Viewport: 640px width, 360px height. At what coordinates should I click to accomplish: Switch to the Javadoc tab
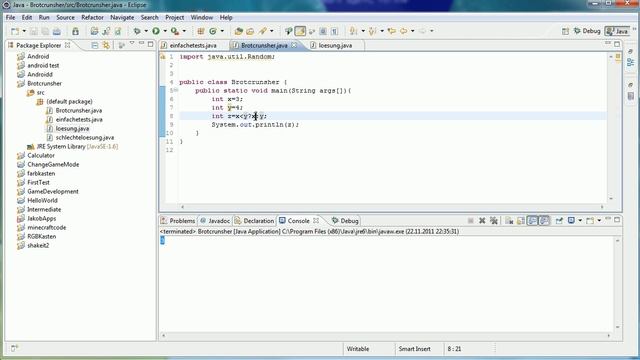(x=215, y=220)
